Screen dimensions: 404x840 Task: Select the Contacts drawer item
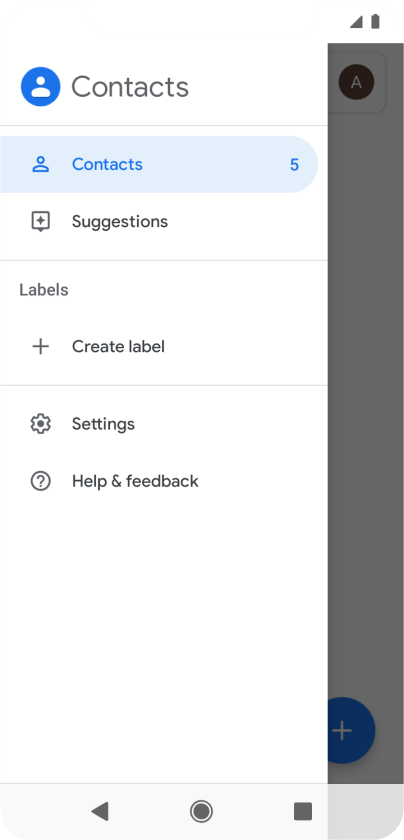(159, 164)
